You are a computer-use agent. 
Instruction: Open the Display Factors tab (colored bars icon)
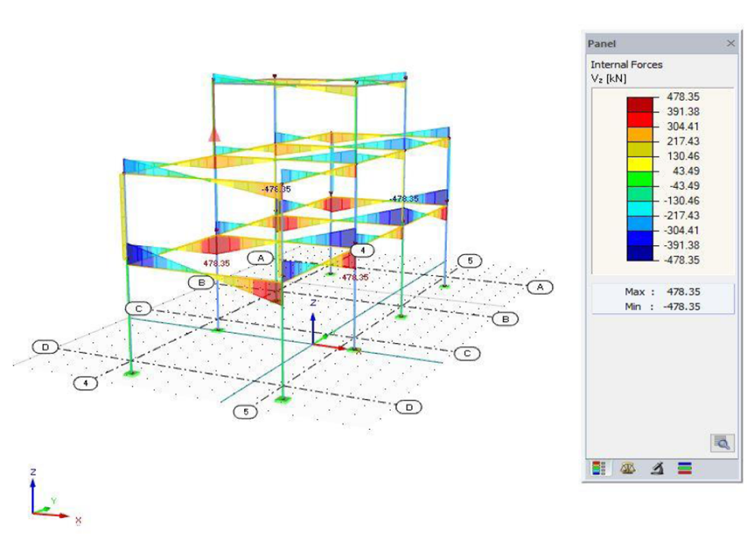tap(684, 469)
